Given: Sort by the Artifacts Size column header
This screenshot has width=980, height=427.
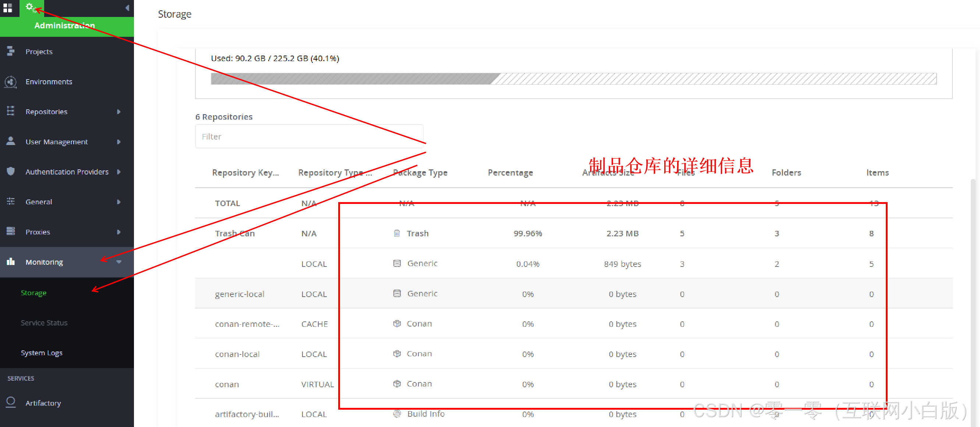Looking at the screenshot, I should [608, 173].
